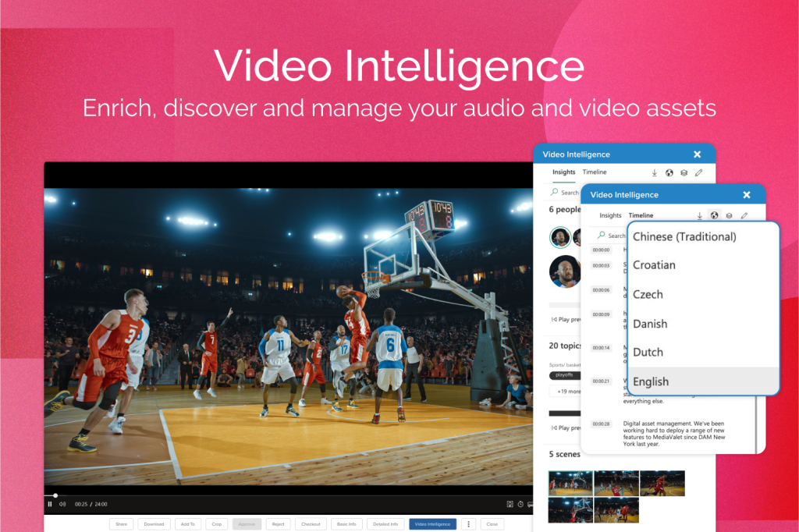Image resolution: width=799 pixels, height=532 pixels.
Task: Click the Search field in back panel
Action: coord(565,193)
